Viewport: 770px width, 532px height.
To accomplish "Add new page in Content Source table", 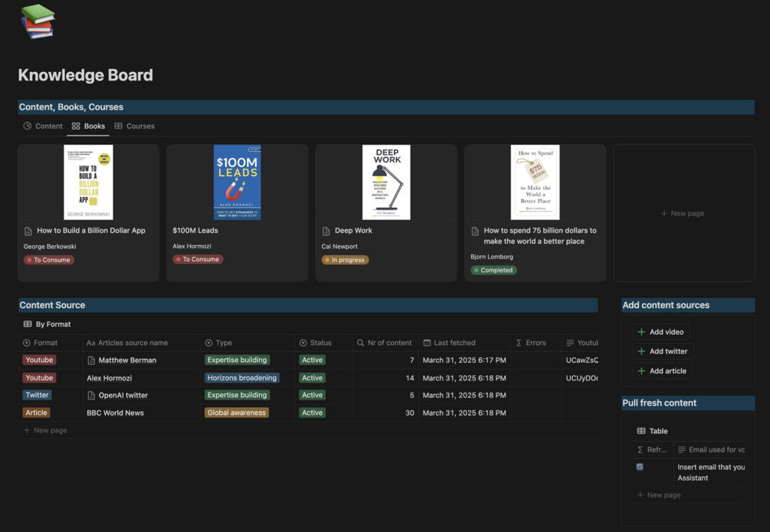I will click(x=45, y=430).
